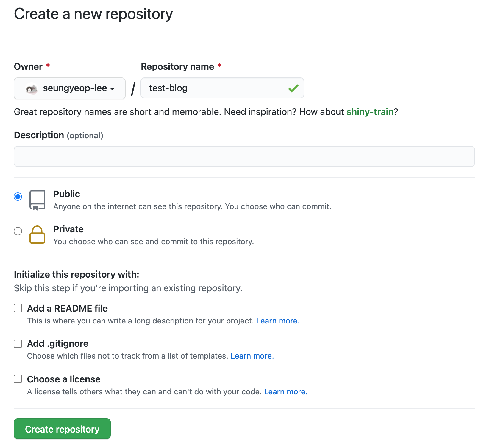Click the Public repository book icon

pyautogui.click(x=37, y=200)
